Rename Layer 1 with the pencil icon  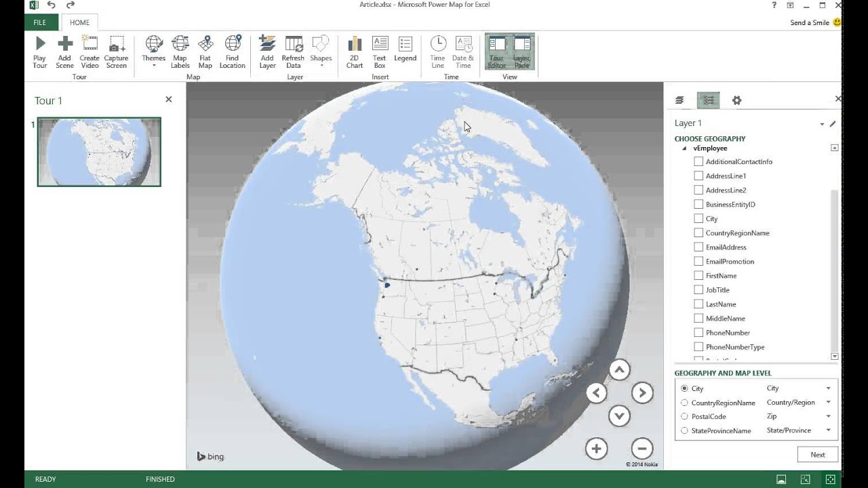coord(833,124)
